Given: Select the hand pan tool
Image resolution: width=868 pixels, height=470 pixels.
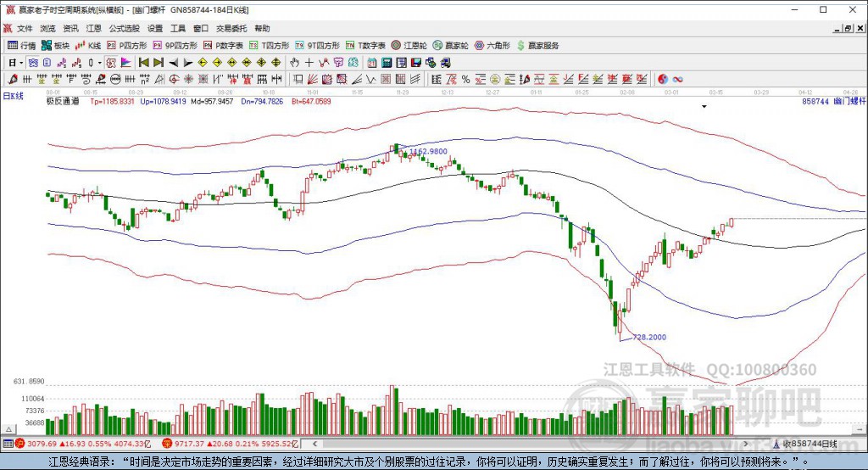Looking at the screenshot, I should point(294,63).
